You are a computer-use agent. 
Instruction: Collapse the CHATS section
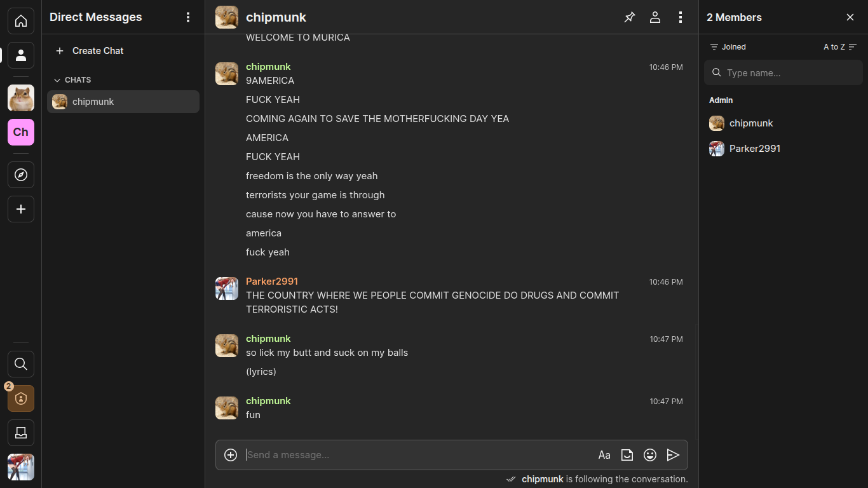[x=72, y=80]
